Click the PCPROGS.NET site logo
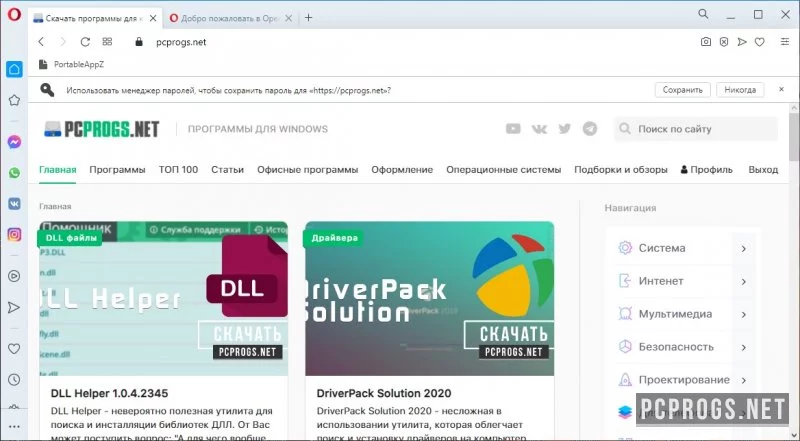This screenshot has width=800, height=441. point(102,129)
